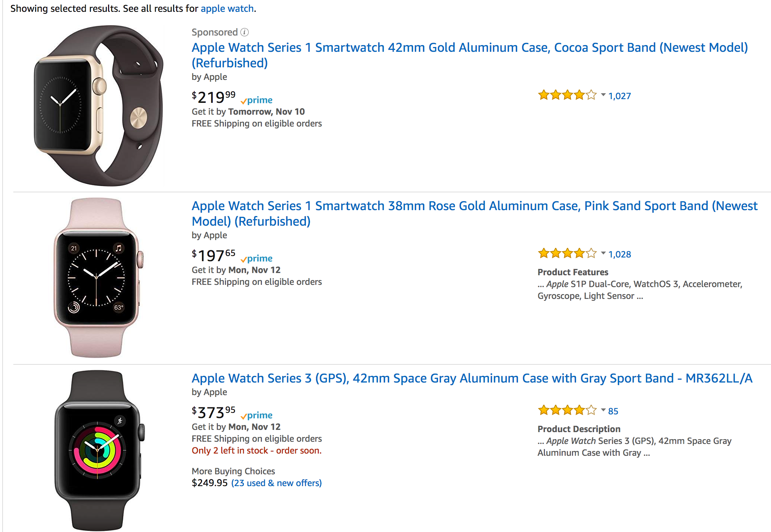Open Series 1 42mm Gold Aluminum Cocoa title

tap(470, 55)
